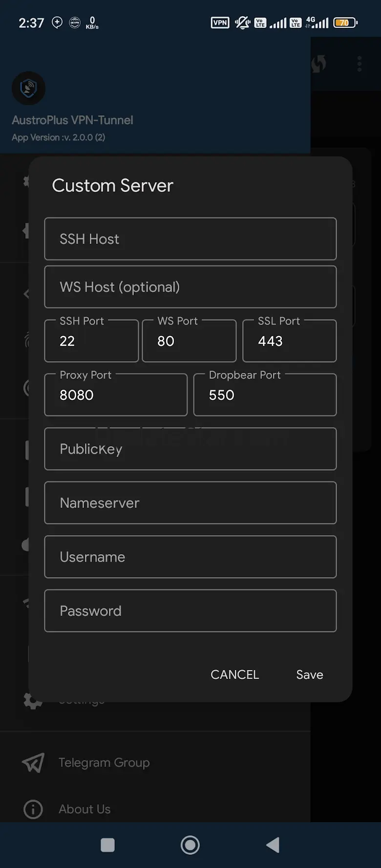Tap the Android home circle button
This screenshot has width=381, height=868.
coord(190,845)
